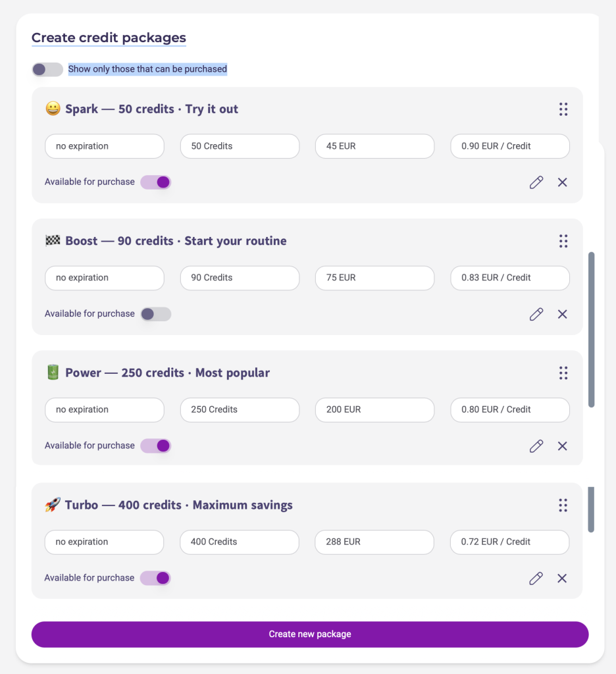The height and width of the screenshot is (674, 616).
Task: Remove the Boost package via X icon
Action: click(563, 314)
